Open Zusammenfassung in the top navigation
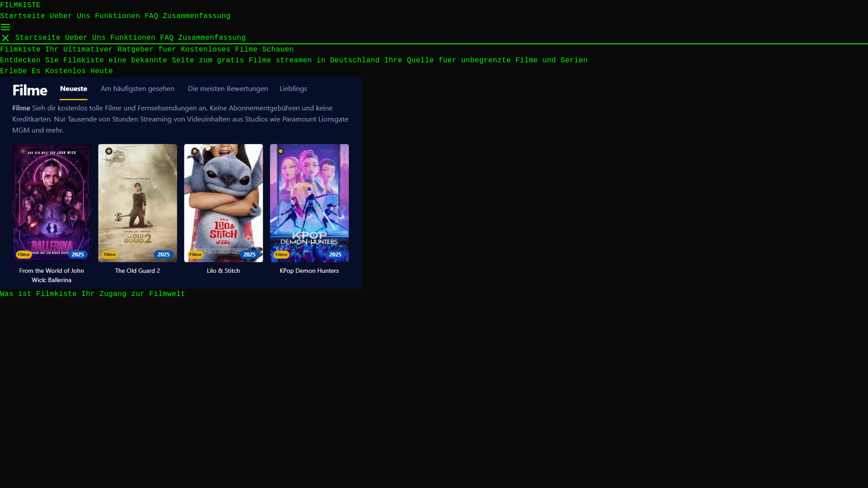Screen dimensions: 868x488 click(x=197, y=16)
